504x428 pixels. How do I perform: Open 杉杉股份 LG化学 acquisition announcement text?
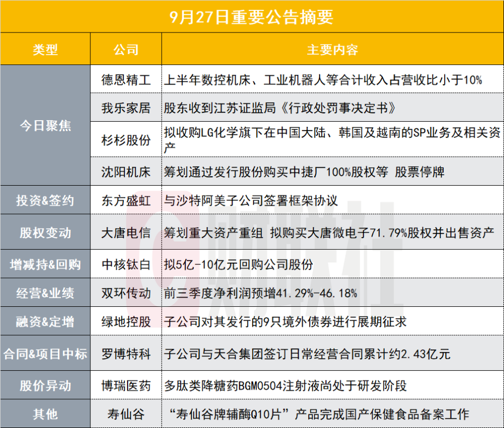point(332,140)
